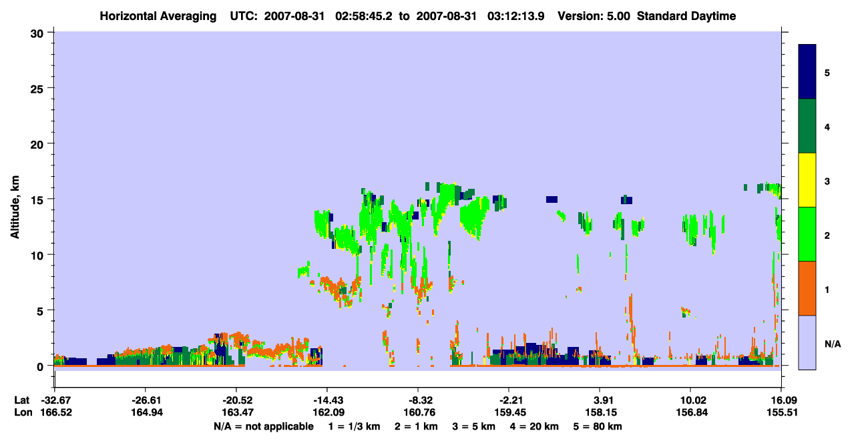
Task: Click the colorbar label 'N/A'
Action: [x=833, y=344]
